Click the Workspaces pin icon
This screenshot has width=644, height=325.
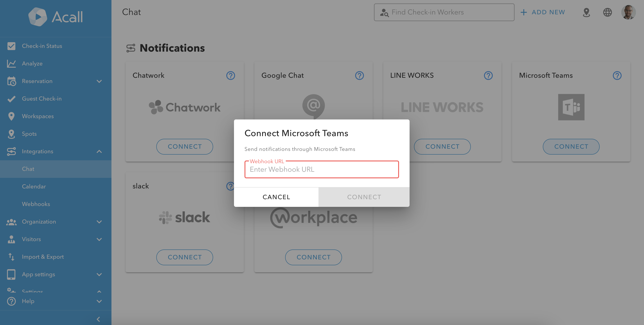coord(11,116)
